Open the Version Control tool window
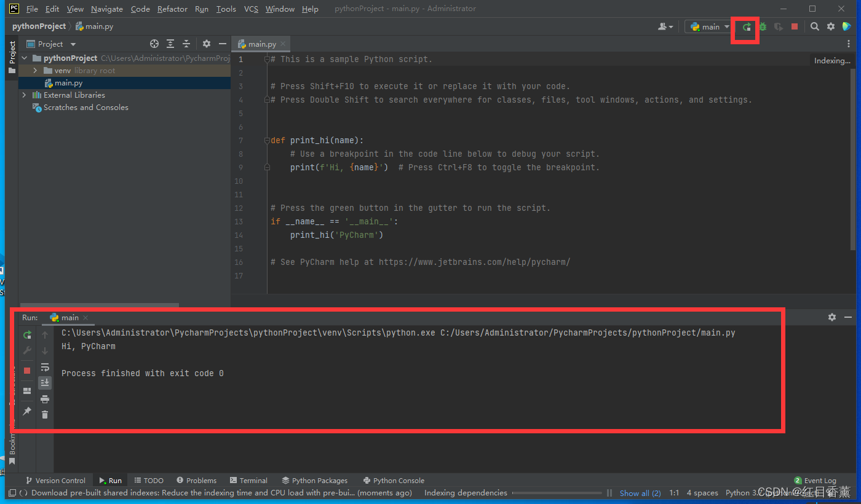The image size is (861, 504). [x=55, y=481]
